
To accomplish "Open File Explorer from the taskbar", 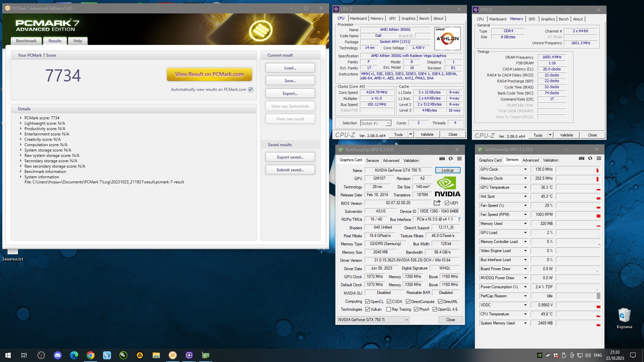I will click(156, 355).
